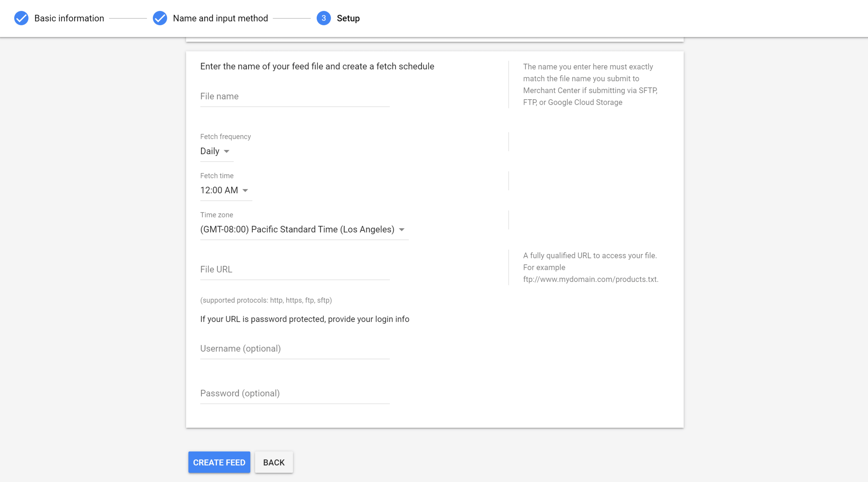Click the Basic information checkmark icon

pyautogui.click(x=21, y=18)
